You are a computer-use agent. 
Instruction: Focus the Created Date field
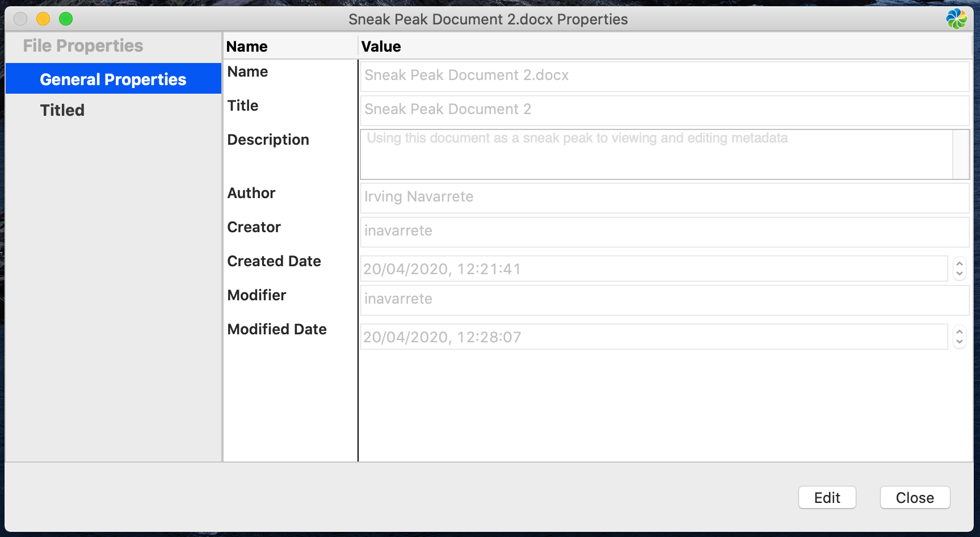[x=653, y=269]
